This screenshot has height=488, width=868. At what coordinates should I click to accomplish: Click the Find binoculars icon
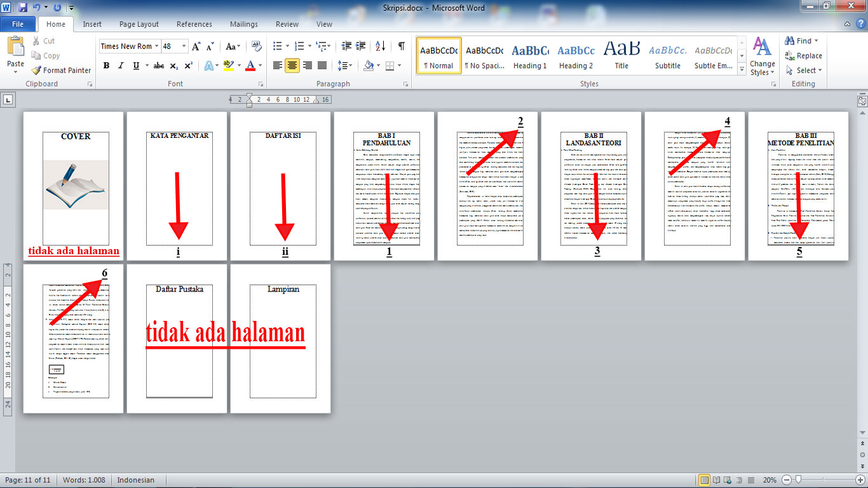tap(790, 41)
